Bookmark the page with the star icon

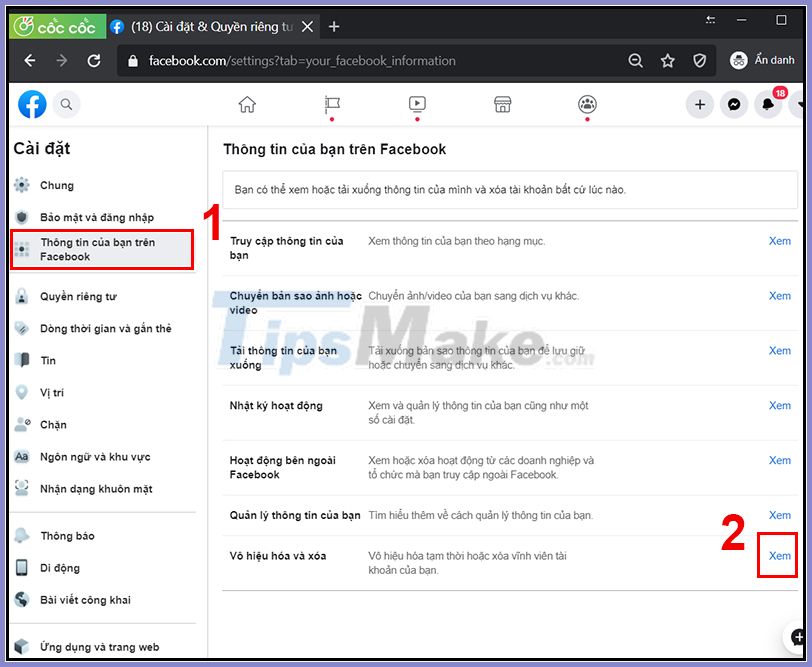(667, 60)
